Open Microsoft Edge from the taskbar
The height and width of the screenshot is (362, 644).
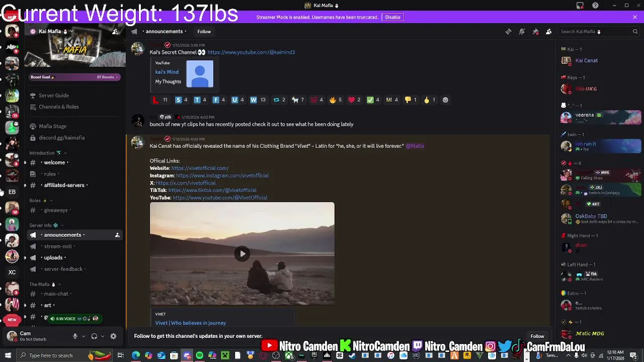136,355
